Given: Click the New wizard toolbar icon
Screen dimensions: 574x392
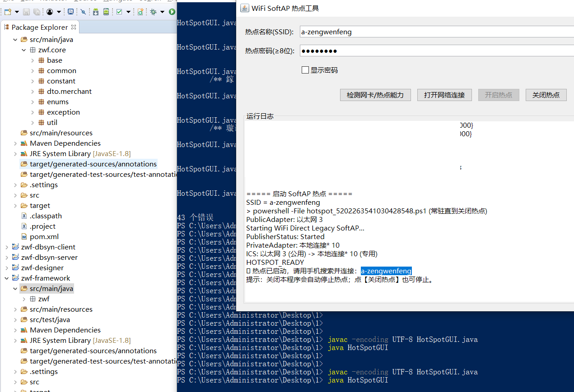Looking at the screenshot, I should coord(8,12).
